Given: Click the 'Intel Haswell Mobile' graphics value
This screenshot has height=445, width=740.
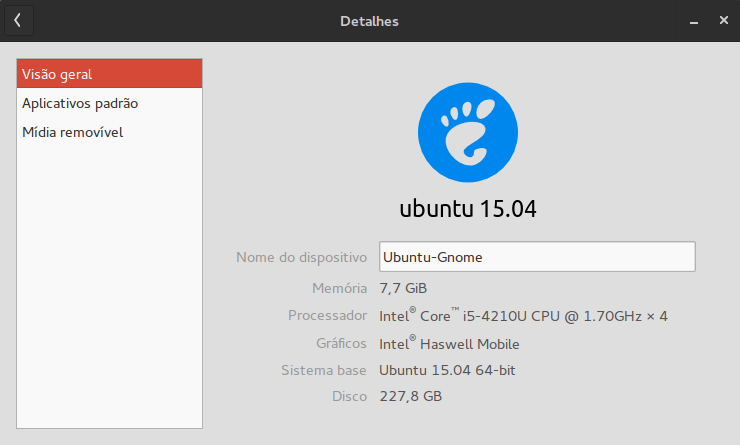Looking at the screenshot, I should [449, 343].
